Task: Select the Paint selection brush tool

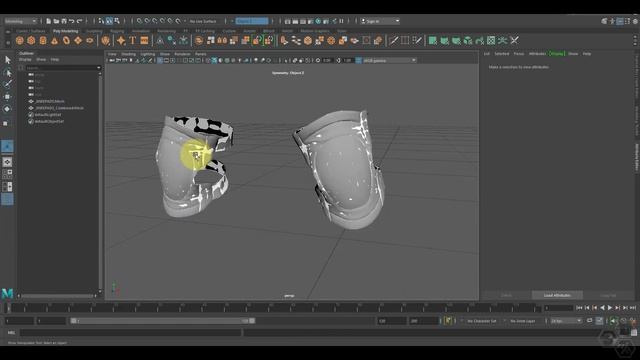Action: 7,84
